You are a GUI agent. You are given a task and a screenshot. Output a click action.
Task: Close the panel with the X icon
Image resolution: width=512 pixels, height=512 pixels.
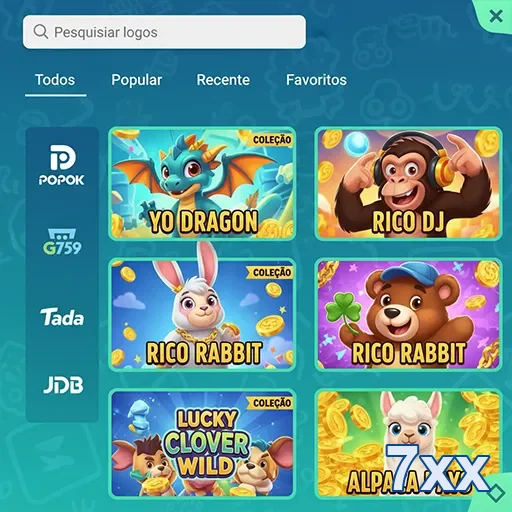[x=496, y=16]
